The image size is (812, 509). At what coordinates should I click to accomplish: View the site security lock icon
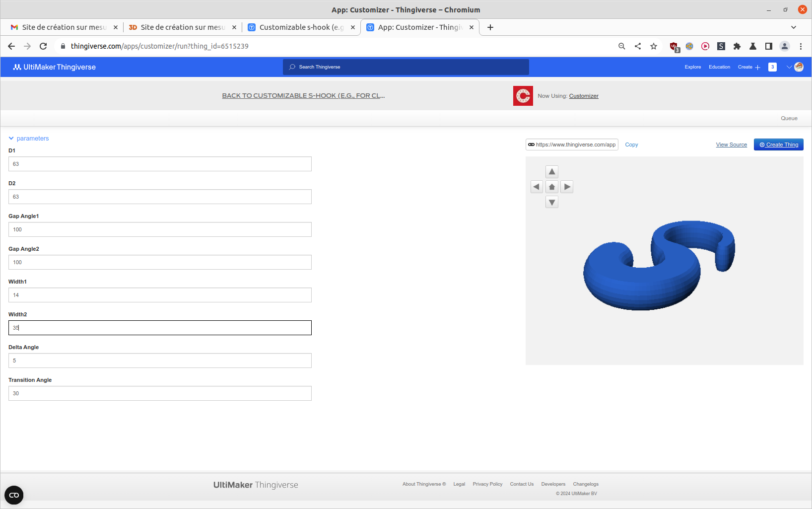coord(63,46)
